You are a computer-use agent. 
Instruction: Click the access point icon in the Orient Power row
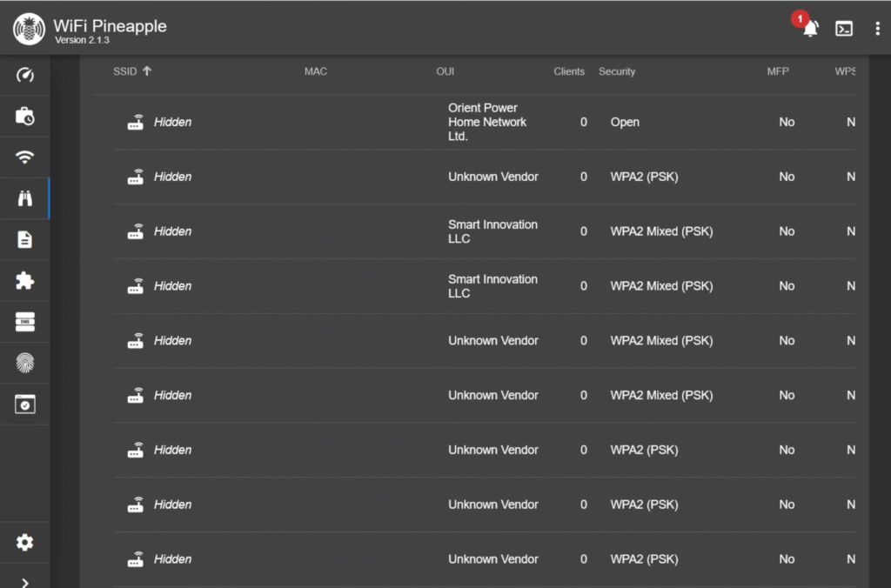pyautogui.click(x=135, y=122)
